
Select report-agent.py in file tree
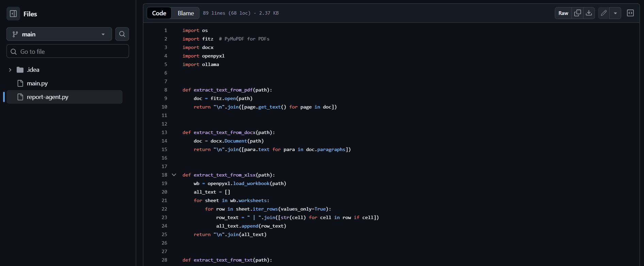tap(47, 97)
